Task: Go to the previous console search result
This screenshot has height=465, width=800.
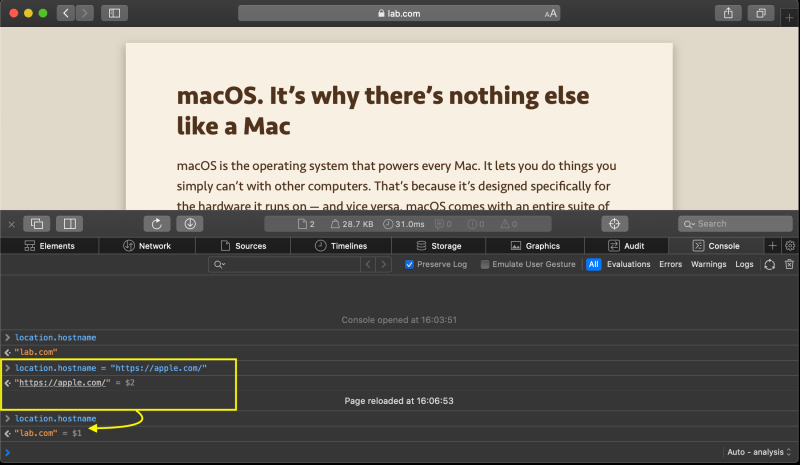Action: (x=368, y=264)
